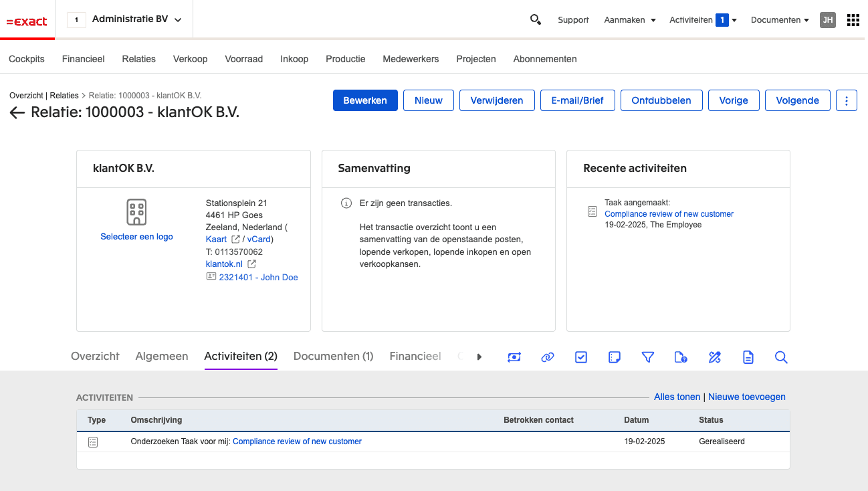This screenshot has height=491, width=868.
Task: Click the Selecteer een logo link
Action: click(x=136, y=236)
